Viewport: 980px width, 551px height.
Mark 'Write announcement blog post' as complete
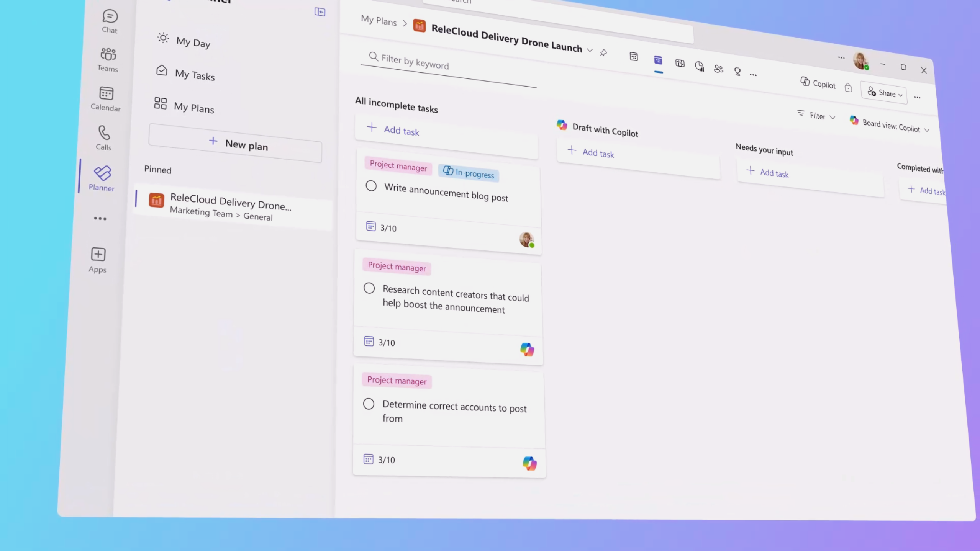[371, 186]
